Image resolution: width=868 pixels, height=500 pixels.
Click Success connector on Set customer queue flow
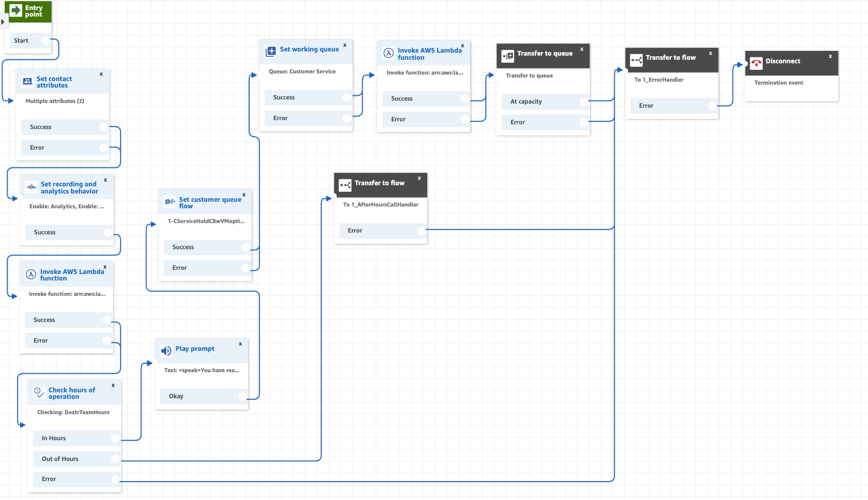246,247
